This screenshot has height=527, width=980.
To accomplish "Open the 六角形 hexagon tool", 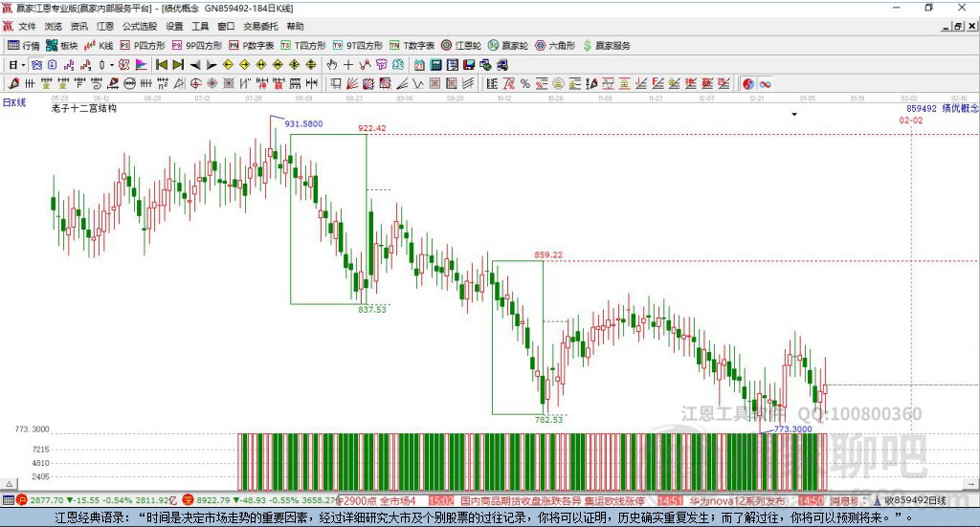I will [x=555, y=46].
